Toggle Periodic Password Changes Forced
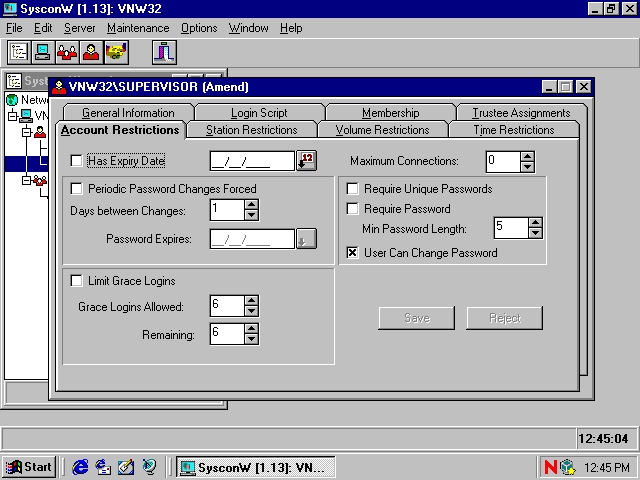The height and width of the screenshot is (480, 640). point(76,189)
